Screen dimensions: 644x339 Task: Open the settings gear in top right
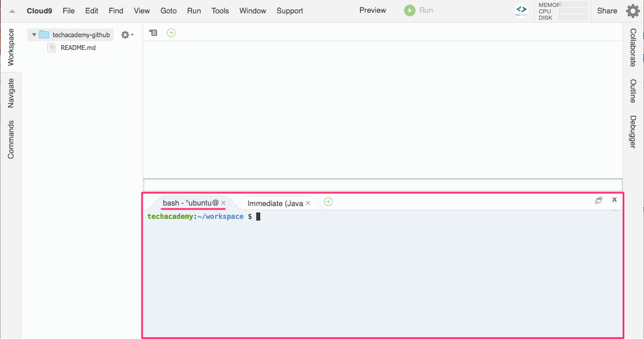[x=633, y=11]
